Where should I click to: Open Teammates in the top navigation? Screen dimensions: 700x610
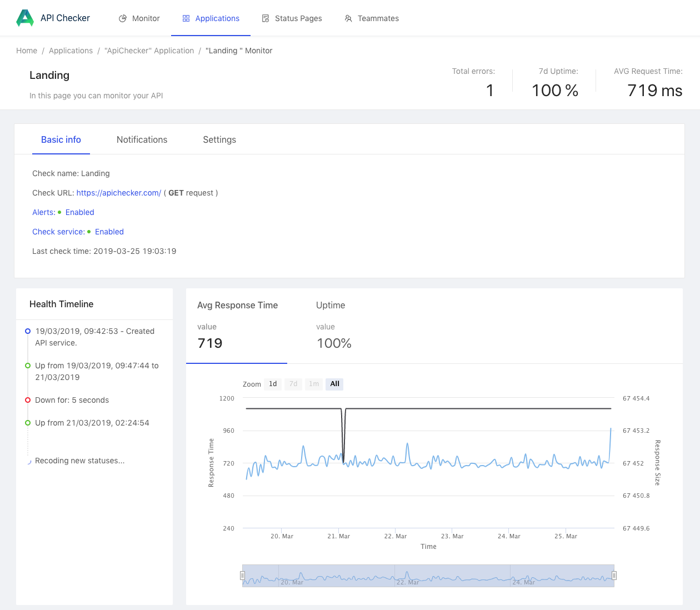coord(378,18)
